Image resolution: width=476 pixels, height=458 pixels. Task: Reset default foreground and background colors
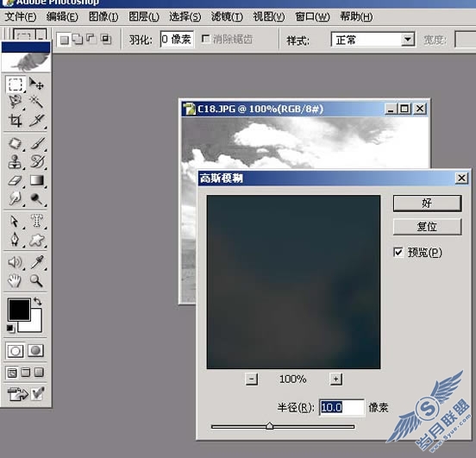[10, 329]
